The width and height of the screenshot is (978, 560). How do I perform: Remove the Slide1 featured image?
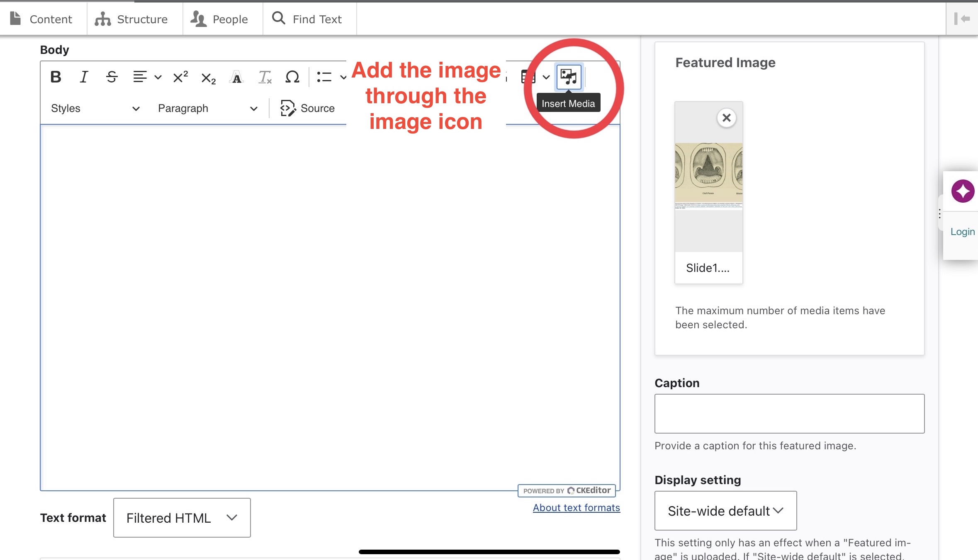coord(726,118)
